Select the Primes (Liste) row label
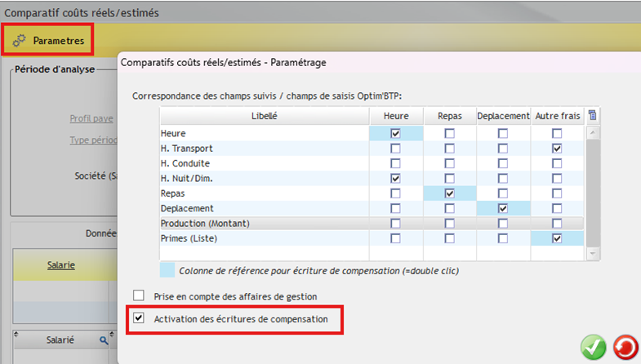641x364 pixels. point(189,238)
